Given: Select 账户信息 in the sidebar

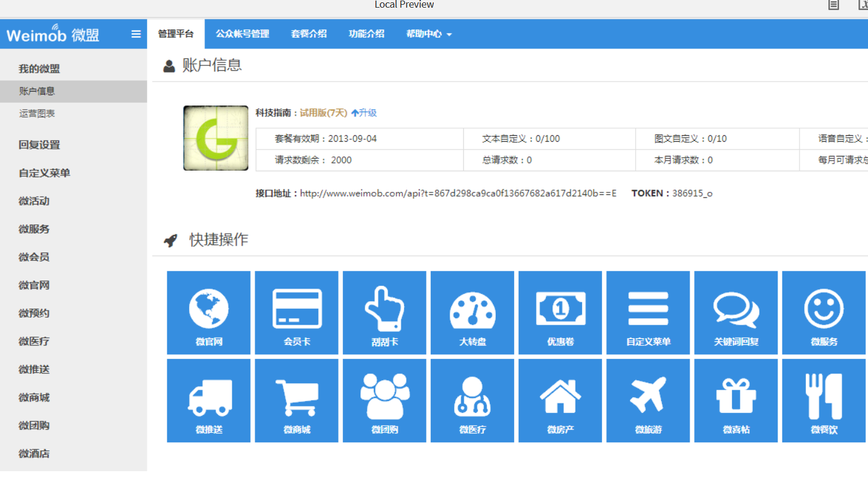Looking at the screenshot, I should coord(73,91).
